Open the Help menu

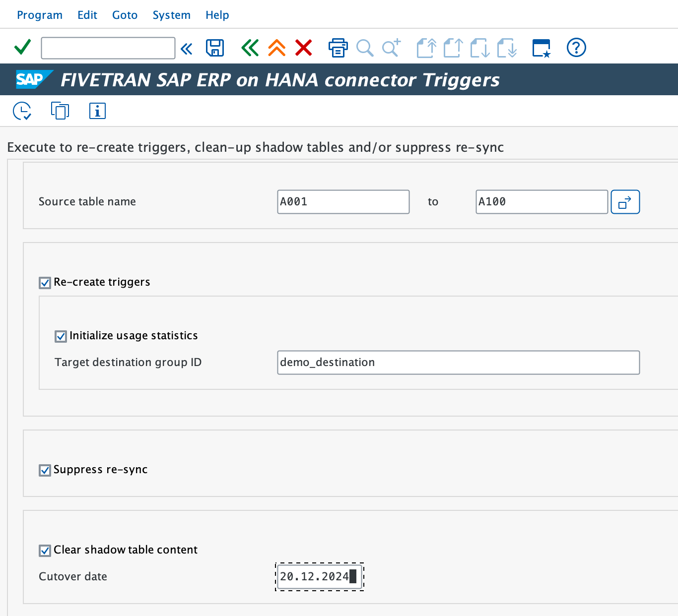tap(217, 15)
